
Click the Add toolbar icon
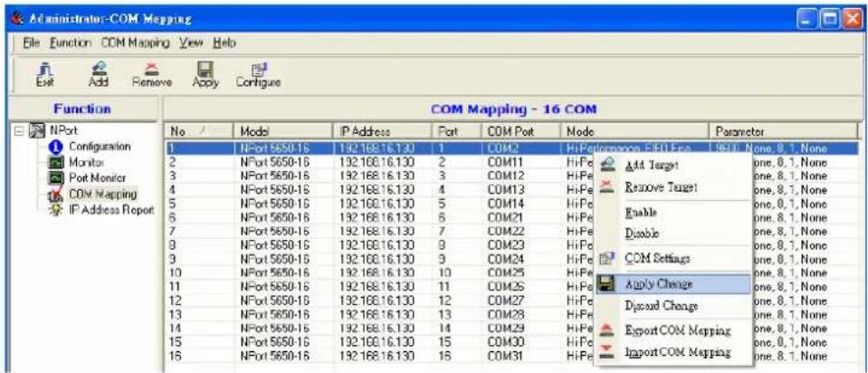click(99, 74)
